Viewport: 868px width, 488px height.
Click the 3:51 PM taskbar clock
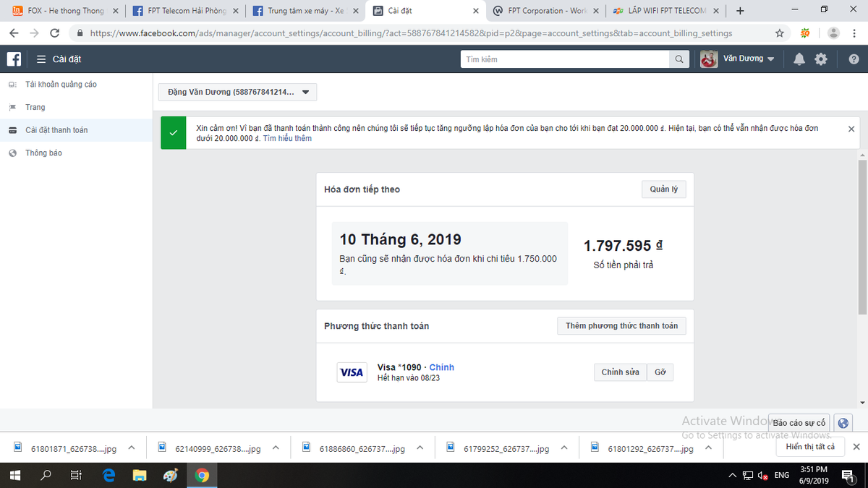814,475
